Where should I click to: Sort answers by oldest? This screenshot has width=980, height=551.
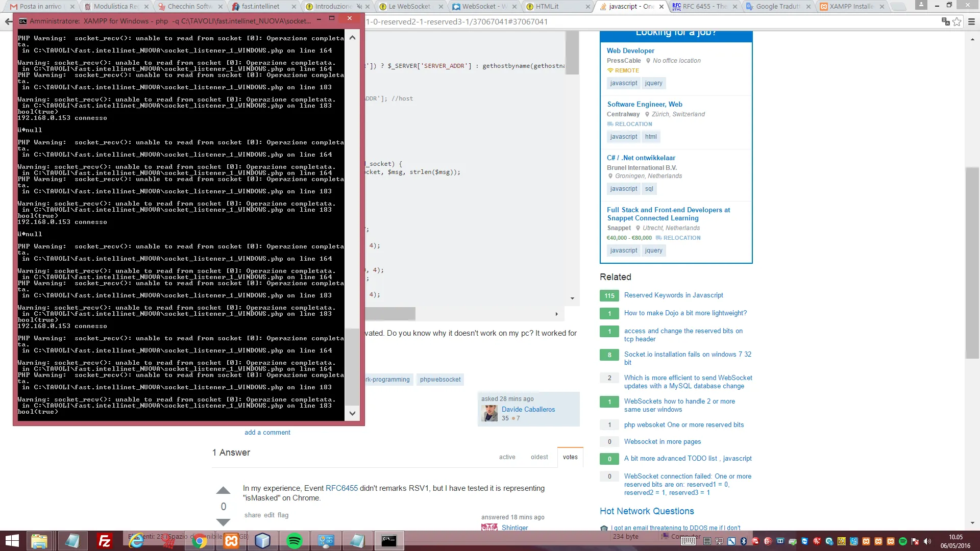tap(539, 457)
